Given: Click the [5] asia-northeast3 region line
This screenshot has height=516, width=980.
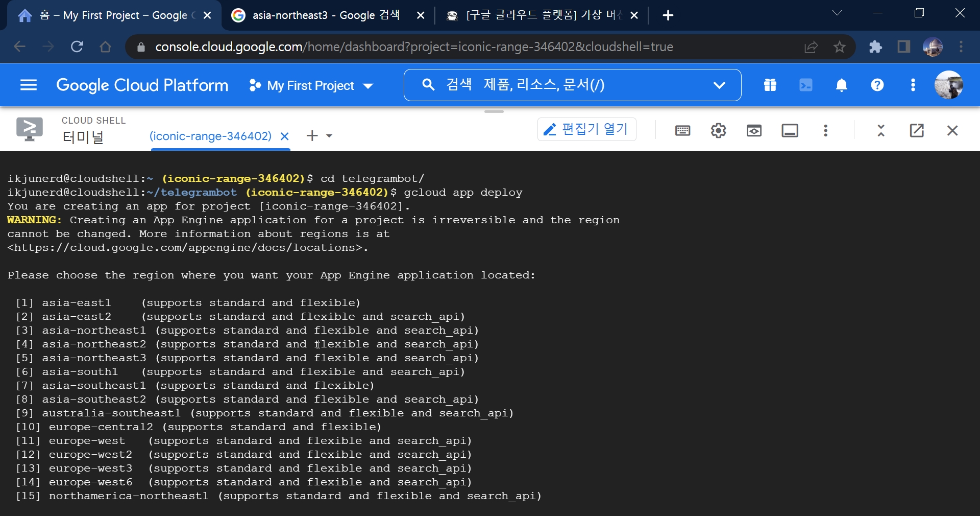Looking at the screenshot, I should coord(247,358).
